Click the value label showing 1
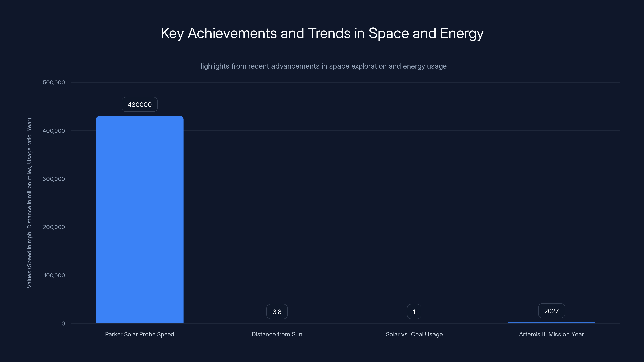The height and width of the screenshot is (362, 644). (x=414, y=312)
